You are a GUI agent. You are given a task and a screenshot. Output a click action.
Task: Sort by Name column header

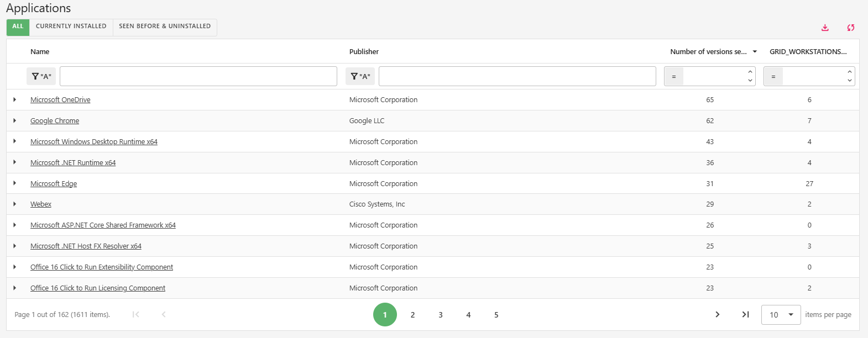(x=40, y=52)
